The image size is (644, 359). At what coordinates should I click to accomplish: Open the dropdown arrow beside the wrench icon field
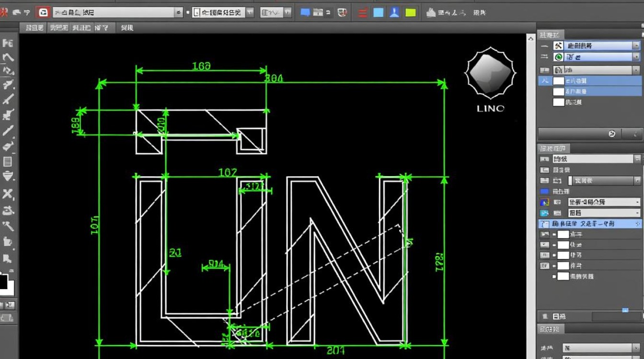pos(636,45)
